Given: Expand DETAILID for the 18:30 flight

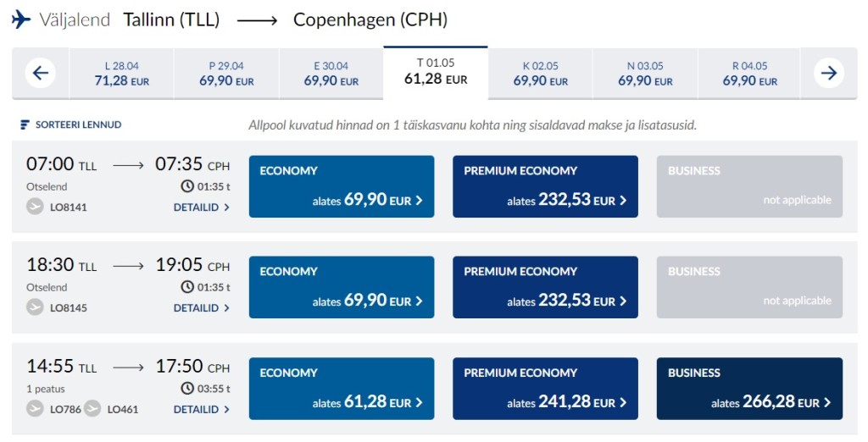Looking at the screenshot, I should (x=202, y=308).
